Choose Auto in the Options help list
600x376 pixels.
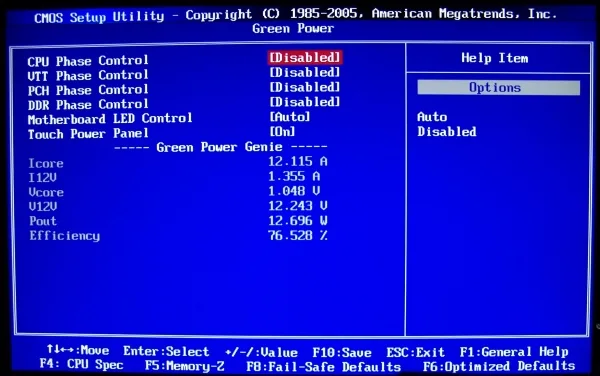[432, 117]
